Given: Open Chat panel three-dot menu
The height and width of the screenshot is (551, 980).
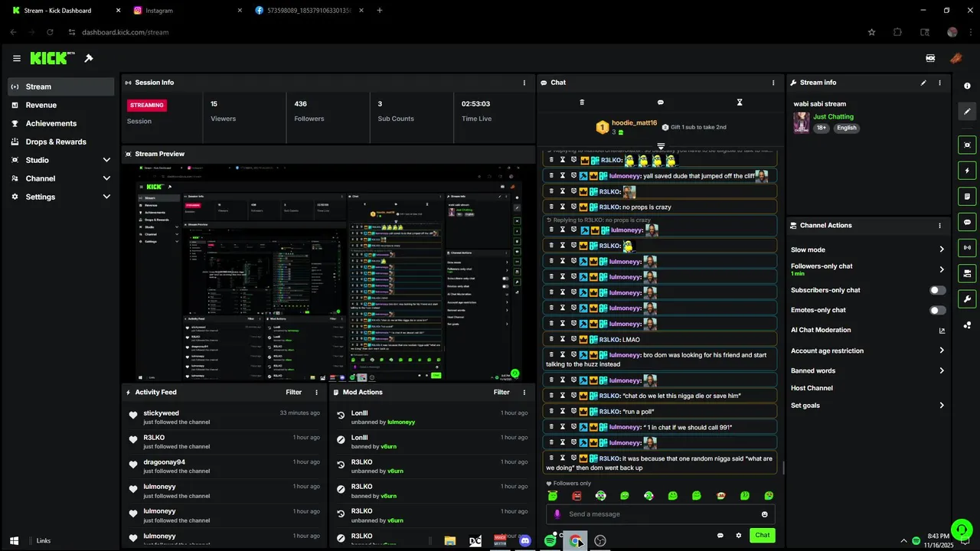Looking at the screenshot, I should [773, 83].
